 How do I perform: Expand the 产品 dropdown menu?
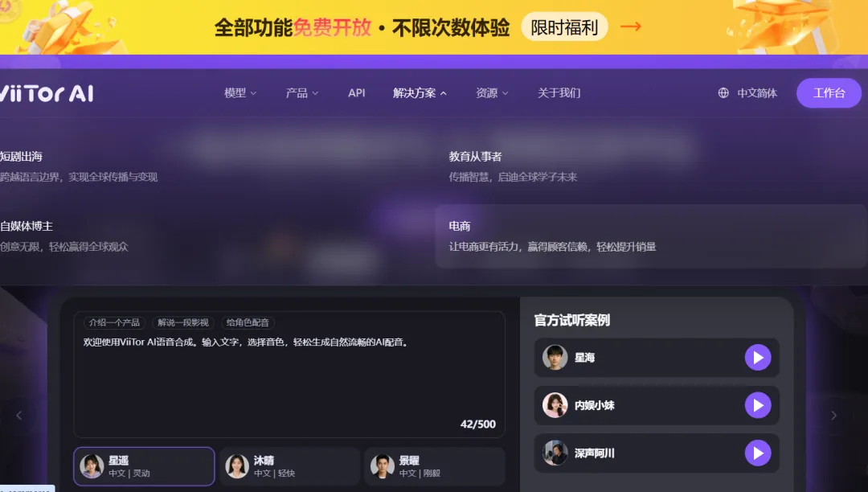(301, 93)
